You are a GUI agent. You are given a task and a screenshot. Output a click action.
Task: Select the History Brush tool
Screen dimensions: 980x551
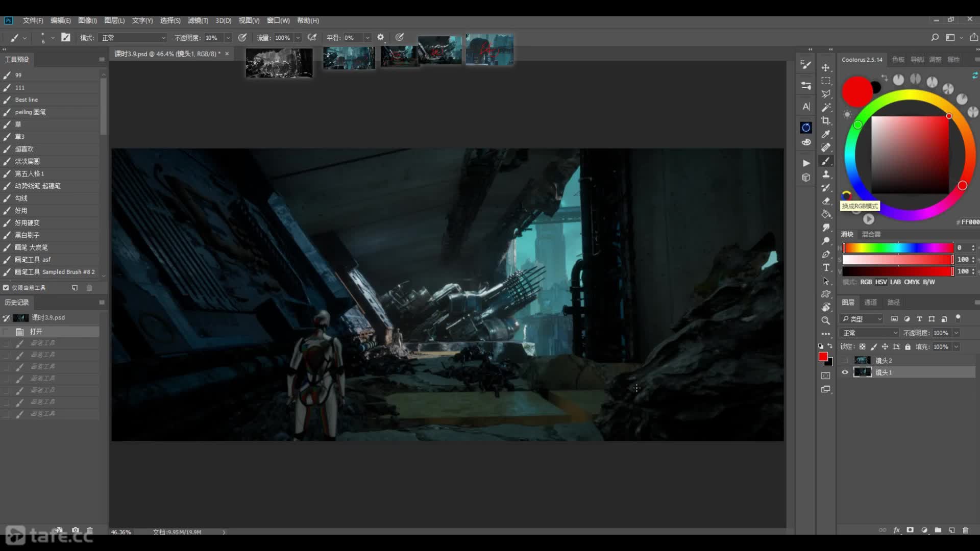(x=825, y=187)
